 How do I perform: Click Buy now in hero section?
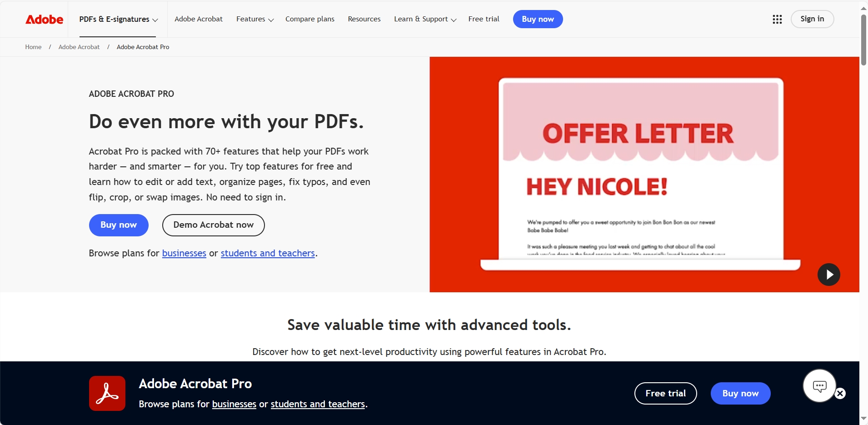point(119,225)
